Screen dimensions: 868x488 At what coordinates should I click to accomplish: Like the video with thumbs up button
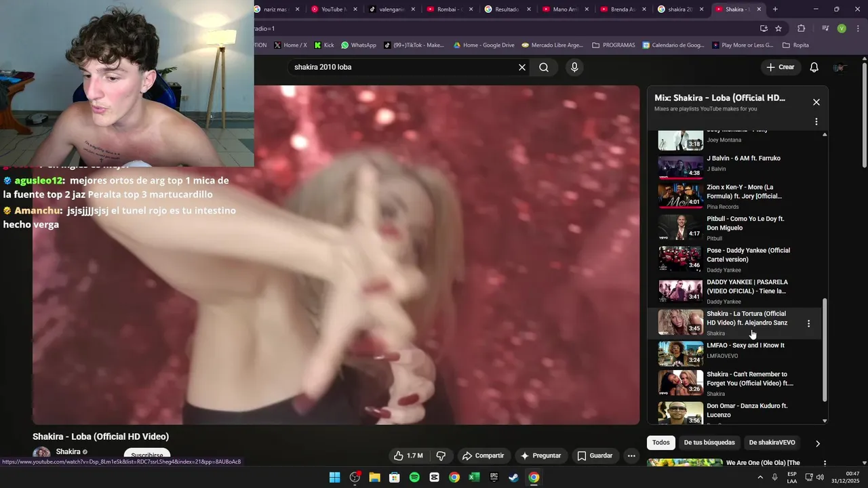pos(408,455)
